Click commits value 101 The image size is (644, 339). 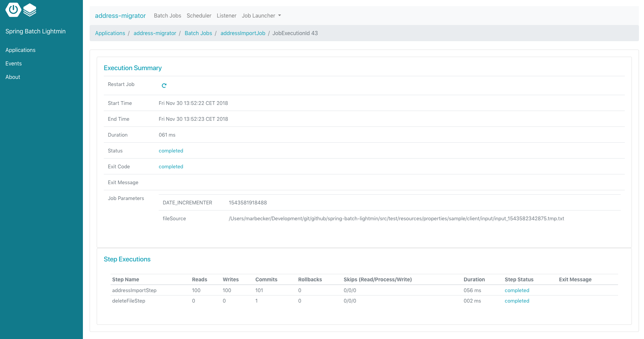tap(259, 290)
